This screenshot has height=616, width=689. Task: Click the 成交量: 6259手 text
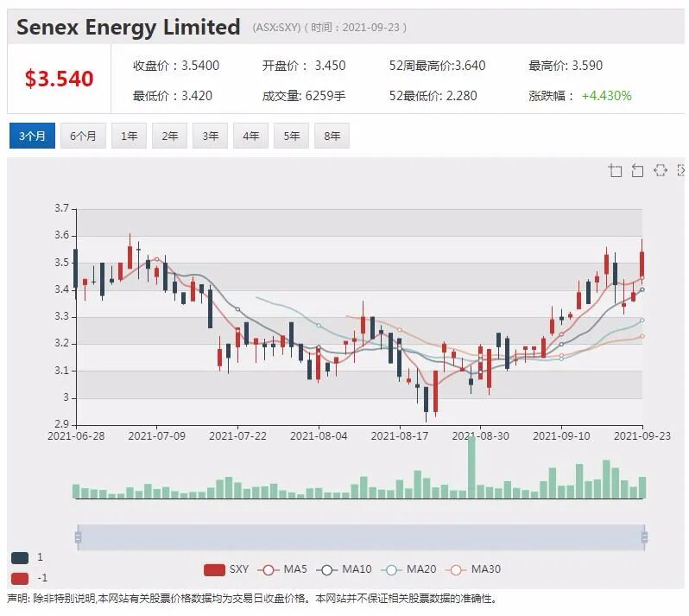(304, 96)
